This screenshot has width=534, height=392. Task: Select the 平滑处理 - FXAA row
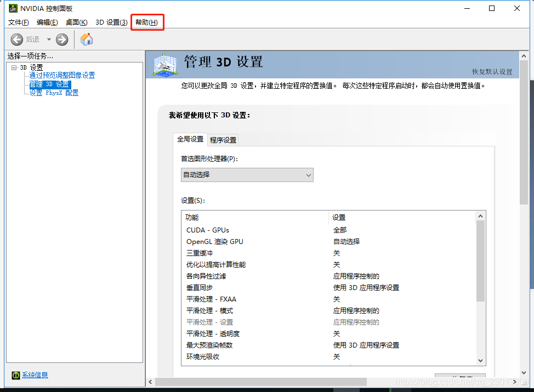pos(328,299)
